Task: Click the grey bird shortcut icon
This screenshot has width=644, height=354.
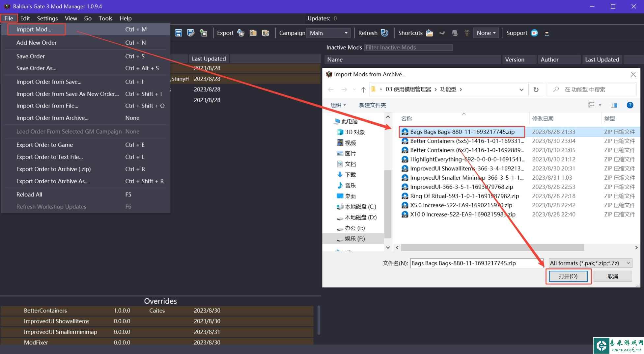Action: coord(442,33)
